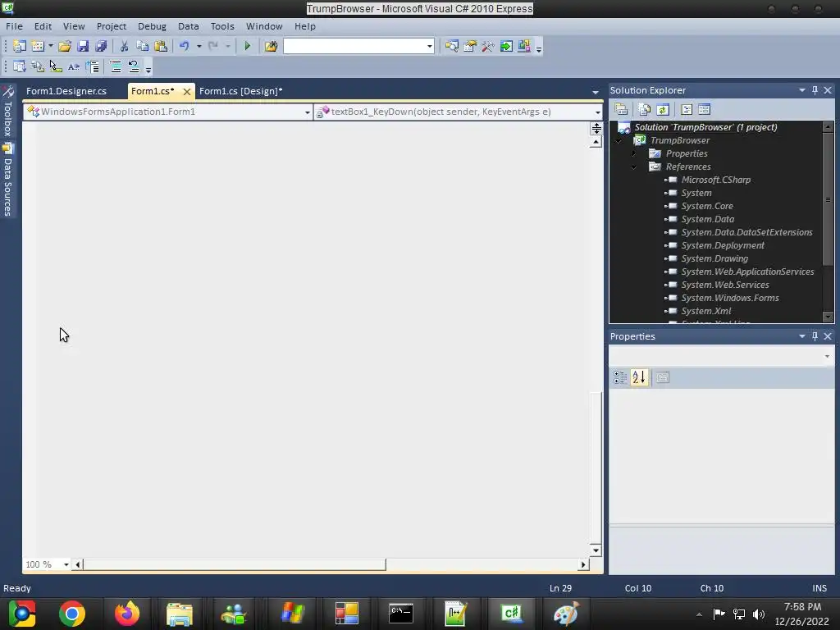
Task: Toggle Alphabetical sort in the Properties panel
Action: click(x=638, y=377)
